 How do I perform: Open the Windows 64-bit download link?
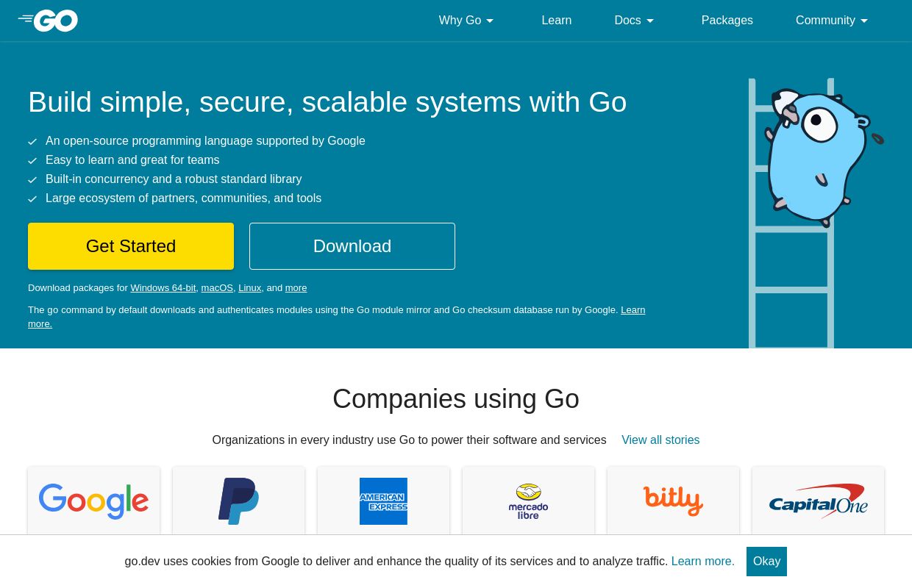163,287
